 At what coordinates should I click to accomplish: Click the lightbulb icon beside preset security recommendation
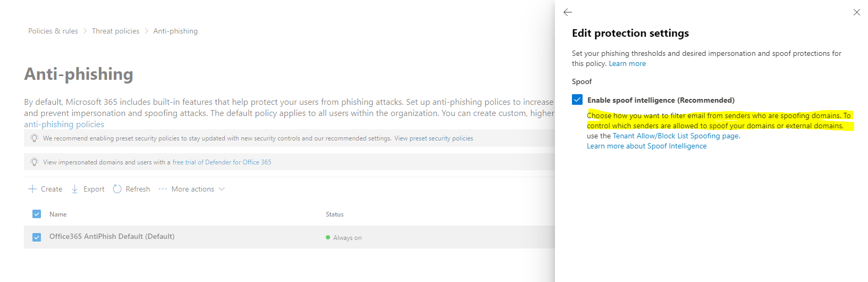tap(35, 138)
